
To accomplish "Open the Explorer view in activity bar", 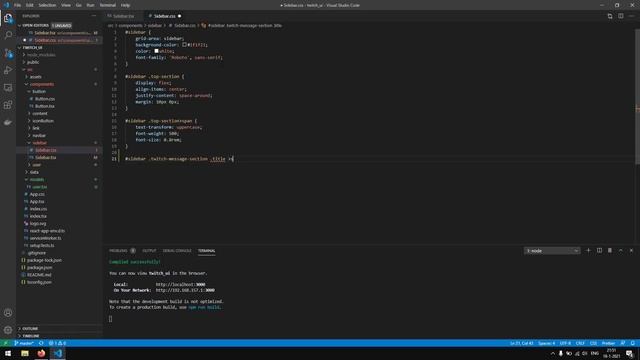I will 8,18.
